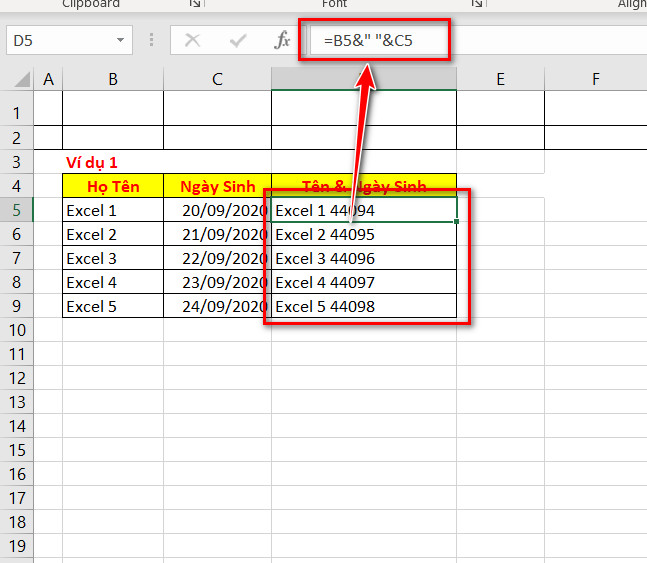Select row 9 header
647x563 pixels.
17,306
